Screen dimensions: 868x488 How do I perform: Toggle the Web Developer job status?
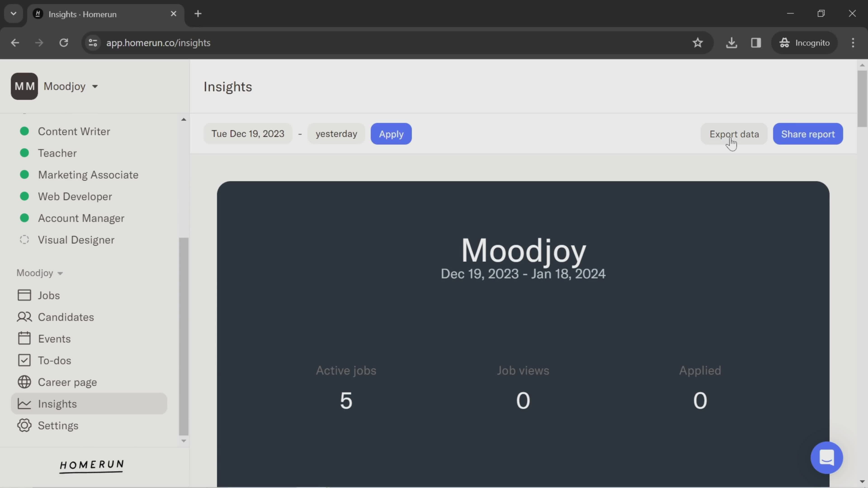[x=24, y=196]
